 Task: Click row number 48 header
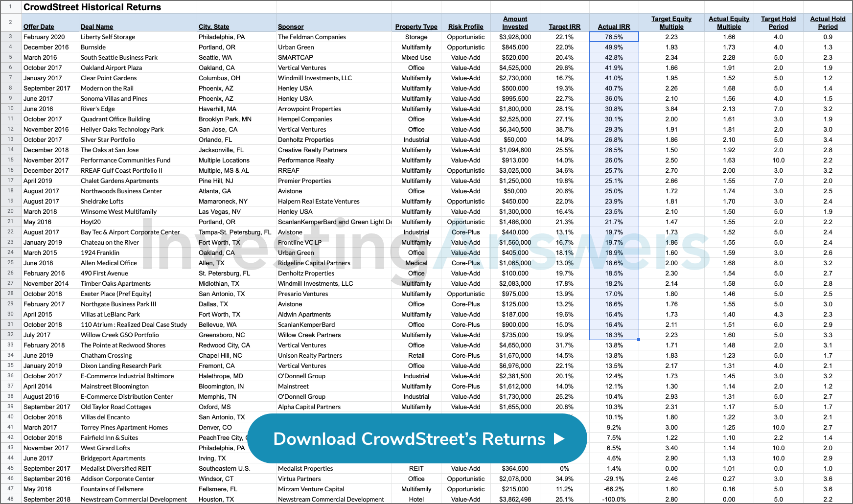click(x=10, y=499)
